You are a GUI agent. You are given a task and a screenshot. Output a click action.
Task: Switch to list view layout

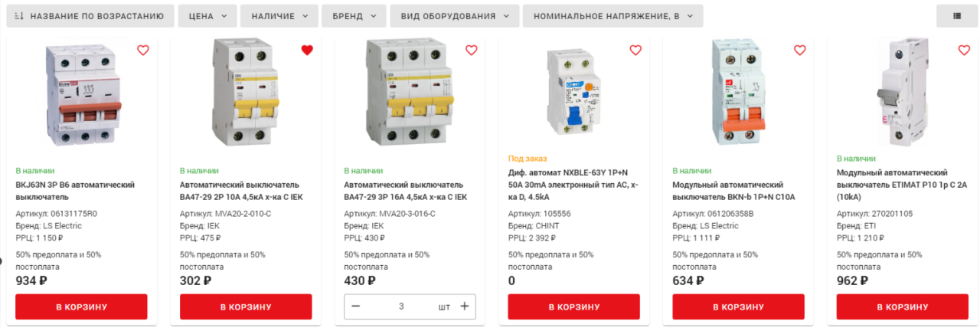(957, 15)
